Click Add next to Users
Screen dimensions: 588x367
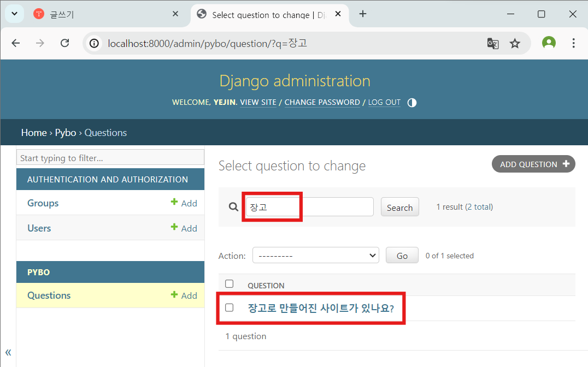click(x=184, y=228)
